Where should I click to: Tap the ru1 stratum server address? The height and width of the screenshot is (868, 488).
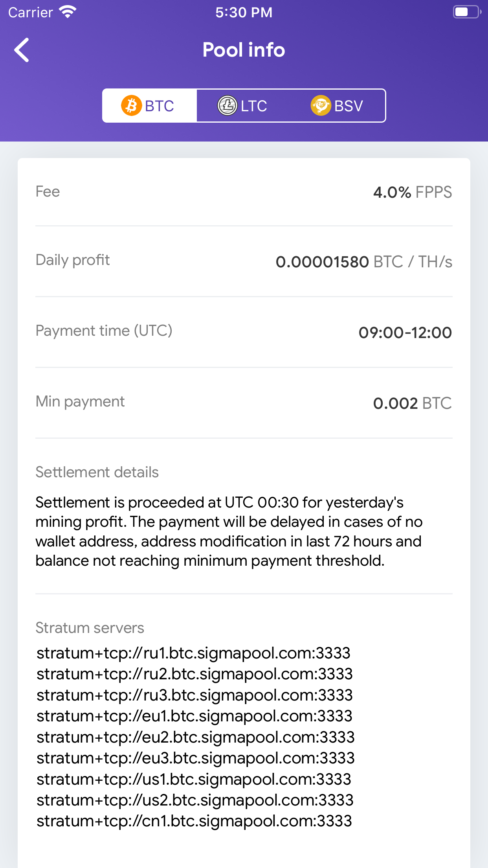pos(193,653)
